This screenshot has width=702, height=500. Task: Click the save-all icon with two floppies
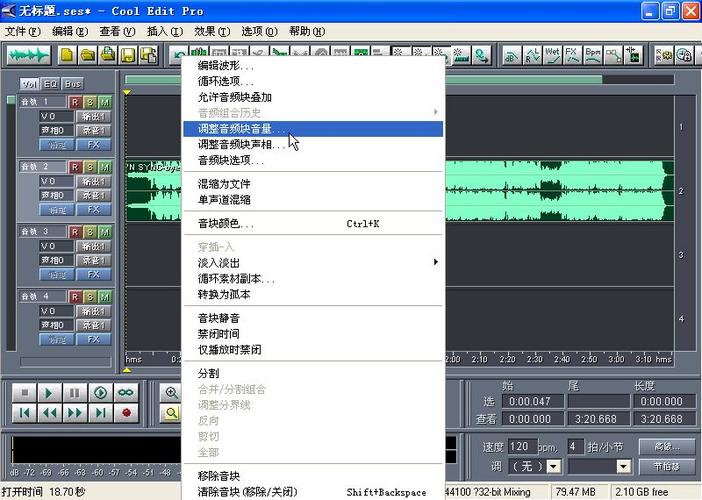(149, 56)
